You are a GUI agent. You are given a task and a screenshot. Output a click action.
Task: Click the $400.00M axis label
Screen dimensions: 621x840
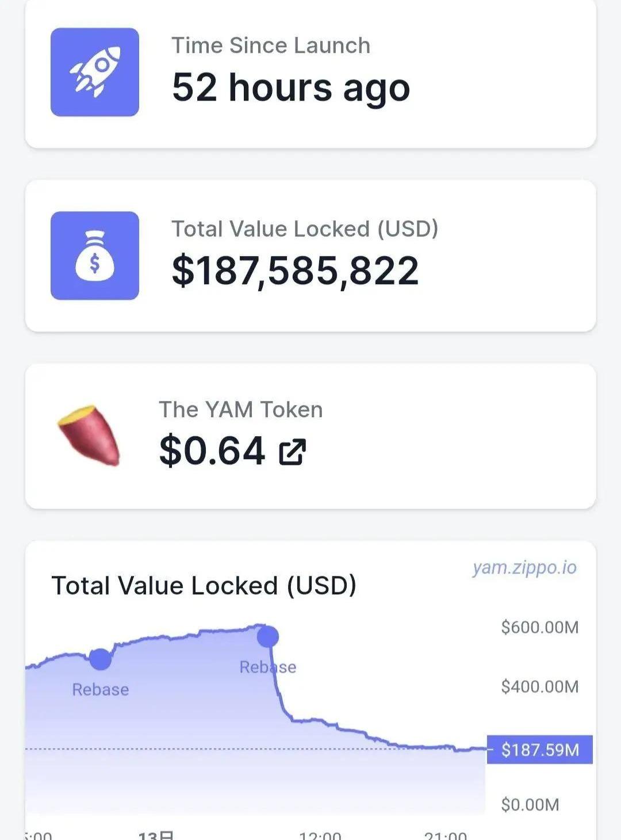point(539,686)
